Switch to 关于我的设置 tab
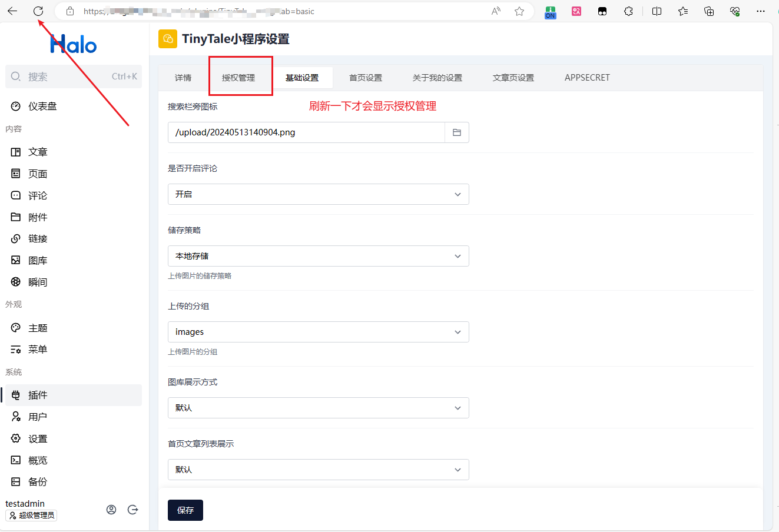Viewport: 779px width, 532px height. point(437,78)
